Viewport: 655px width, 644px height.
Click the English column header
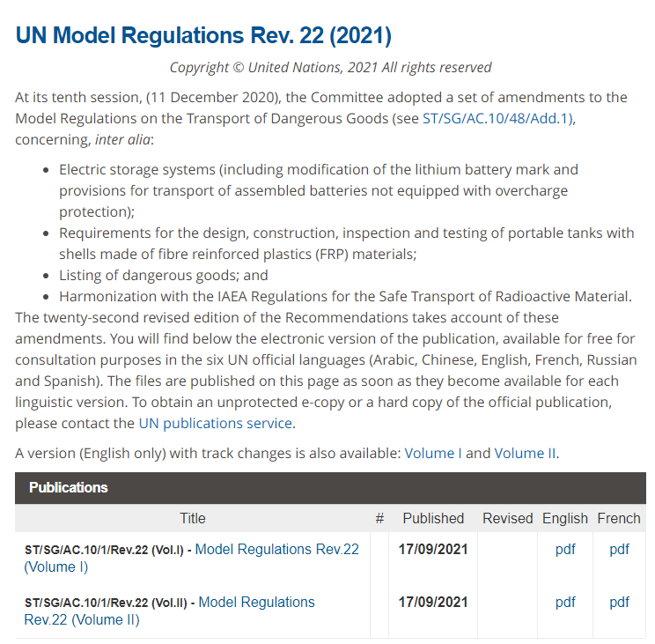pos(565,518)
